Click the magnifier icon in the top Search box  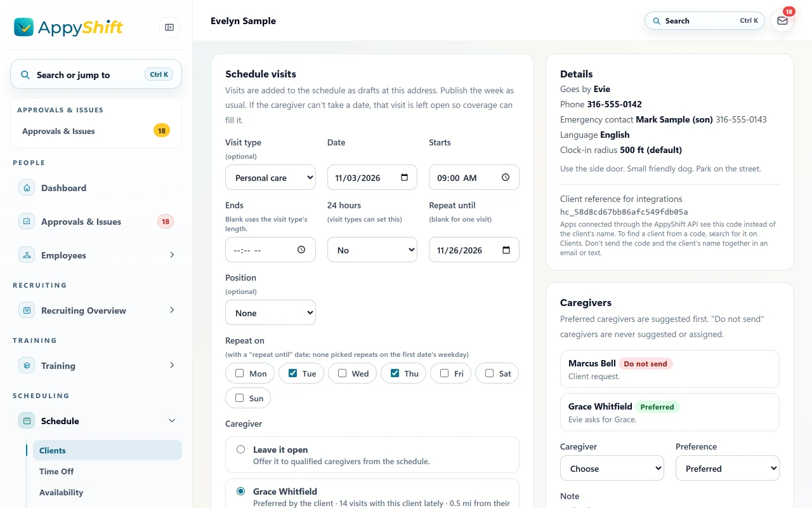click(x=657, y=21)
